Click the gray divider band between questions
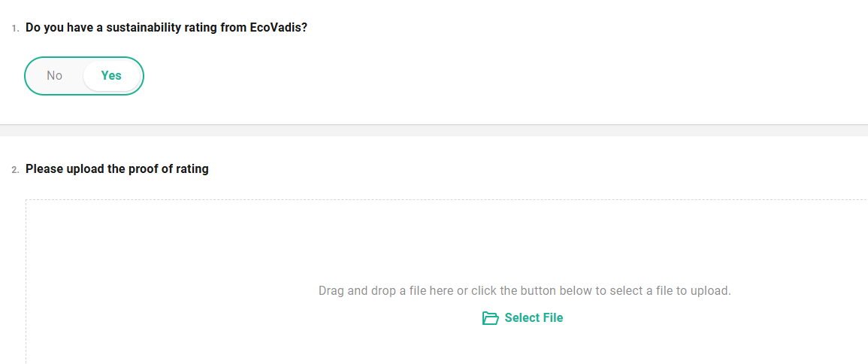Screen dimensions: 868x364 pos(434,130)
